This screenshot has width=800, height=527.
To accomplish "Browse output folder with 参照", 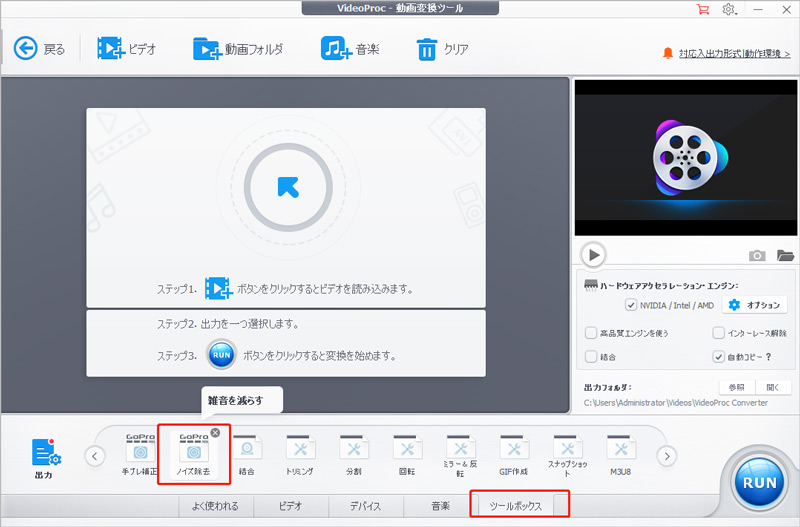I will [736, 387].
